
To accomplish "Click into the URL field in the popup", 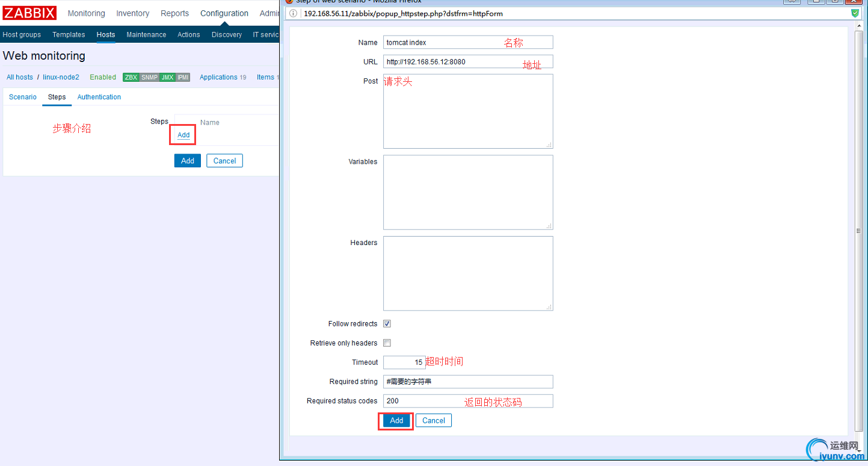I will click(468, 61).
